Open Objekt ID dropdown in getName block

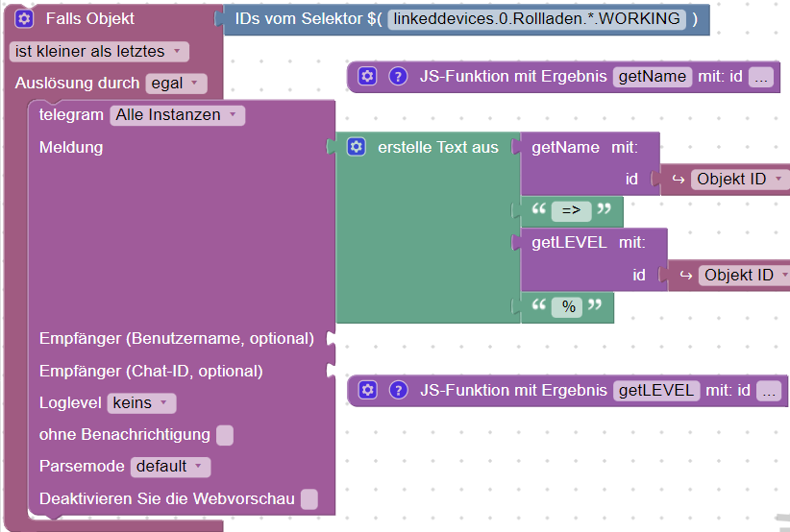740,180
